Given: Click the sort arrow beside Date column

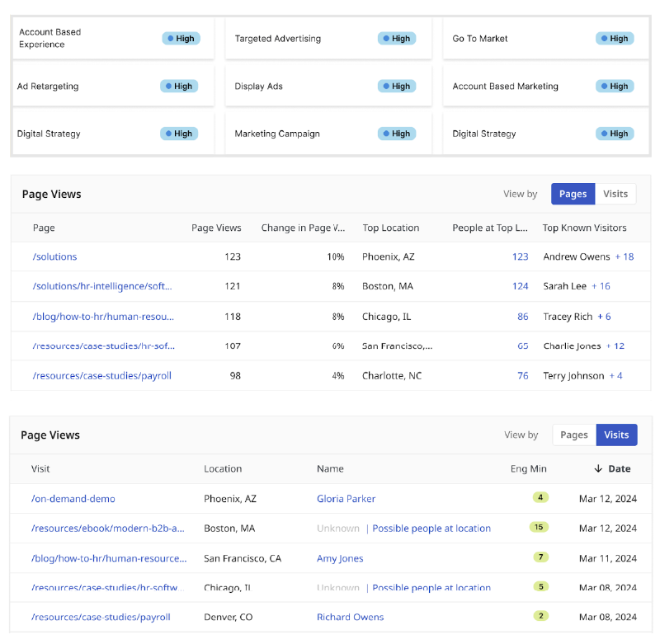Looking at the screenshot, I should point(598,468).
